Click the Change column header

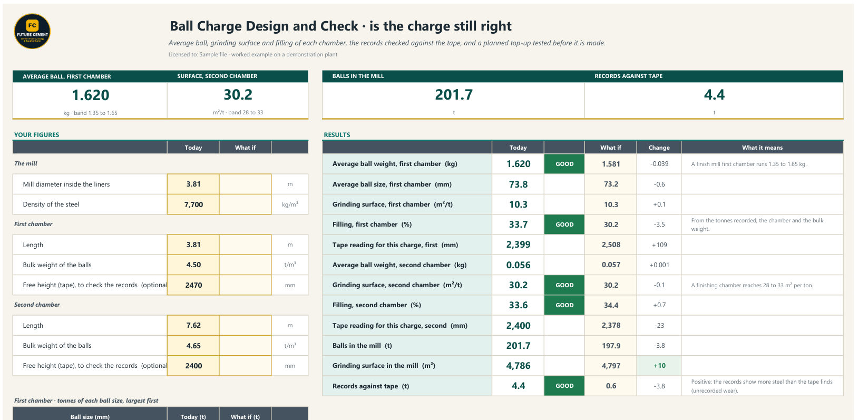[x=659, y=148]
